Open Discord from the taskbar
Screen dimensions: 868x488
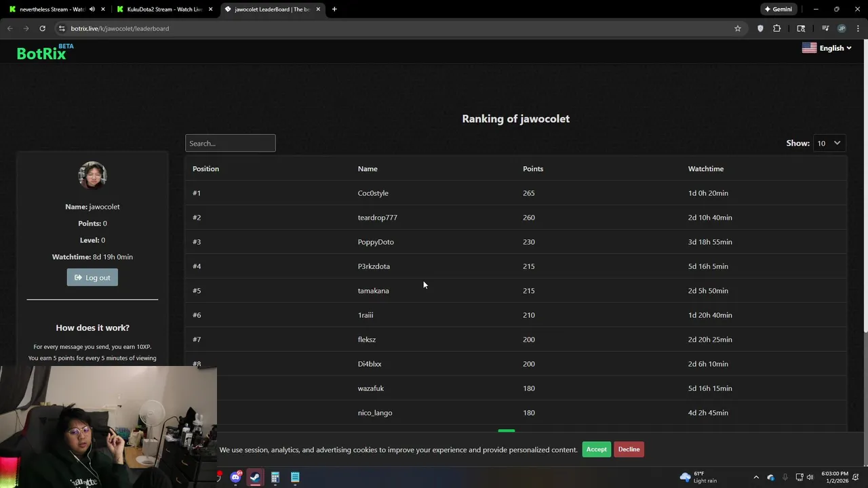pyautogui.click(x=235, y=477)
